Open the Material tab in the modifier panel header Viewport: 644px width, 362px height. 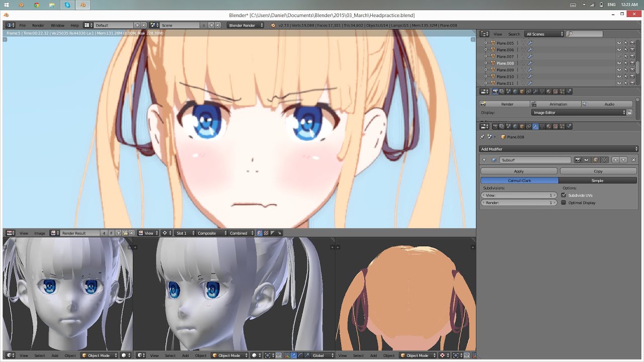point(549,126)
